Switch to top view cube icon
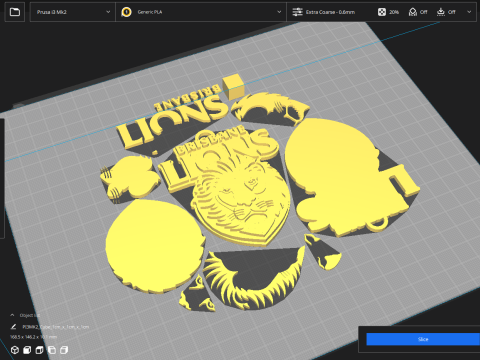480x360 pixels. pyautogui.click(x=39, y=350)
